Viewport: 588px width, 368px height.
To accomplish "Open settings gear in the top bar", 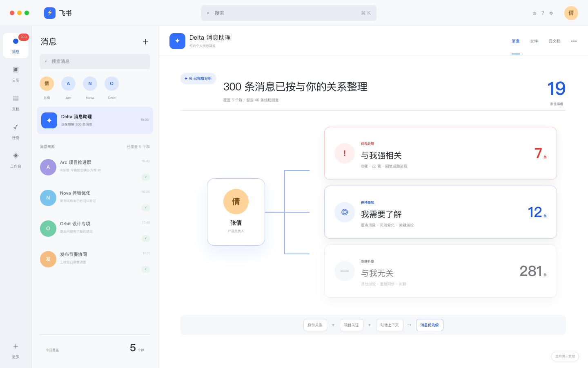I will pos(551,13).
